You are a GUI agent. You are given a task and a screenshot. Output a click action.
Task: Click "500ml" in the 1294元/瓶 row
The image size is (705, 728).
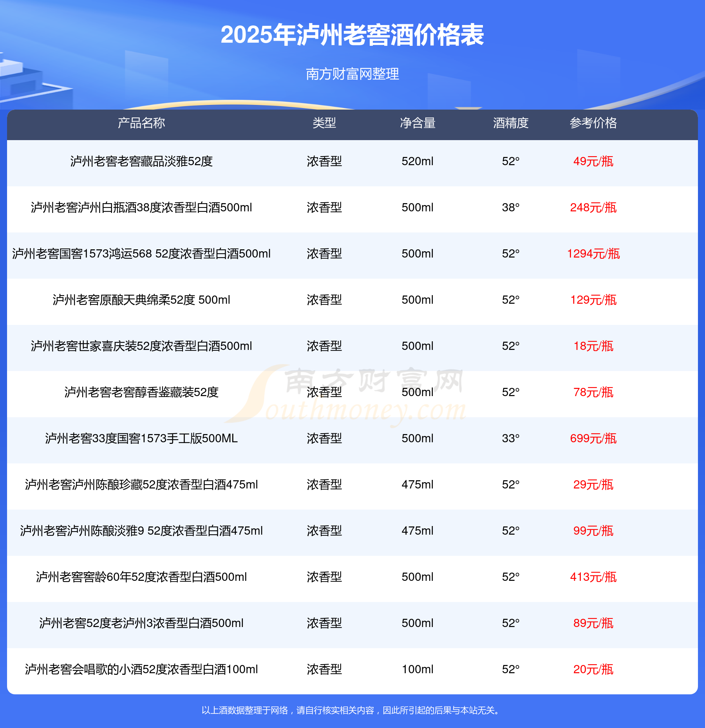(x=418, y=254)
